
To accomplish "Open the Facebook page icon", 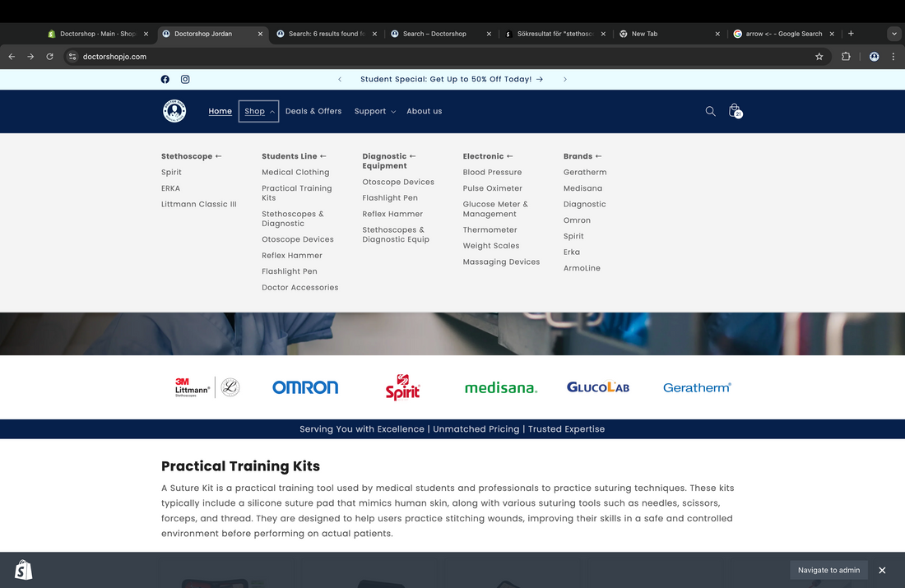I will coord(165,79).
